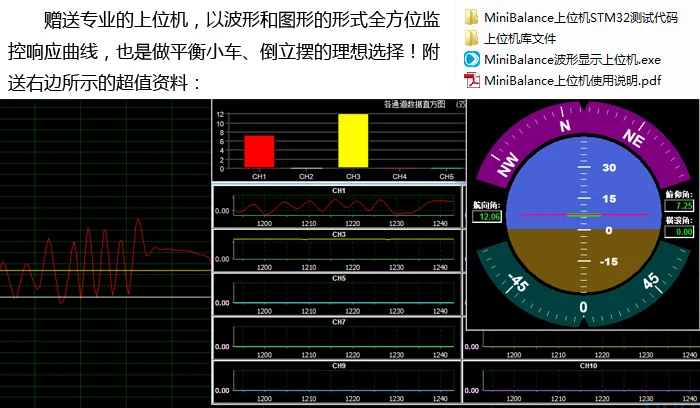Click the NE heading on the compass arc
This screenshot has height=408, width=700.
click(x=634, y=138)
